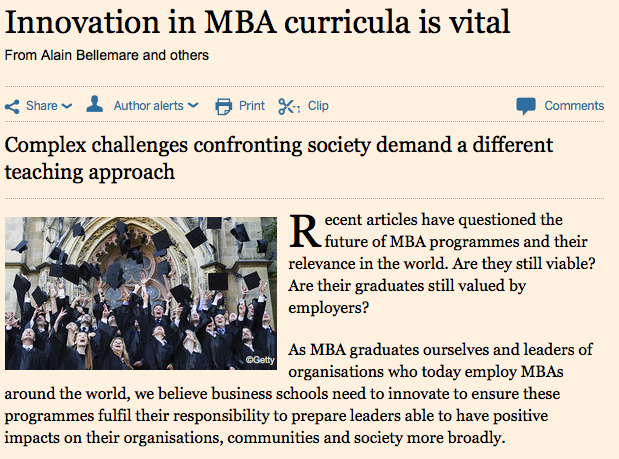Screen dimensions: 619x459
Task: Open the Share text label
Action: [41, 106]
